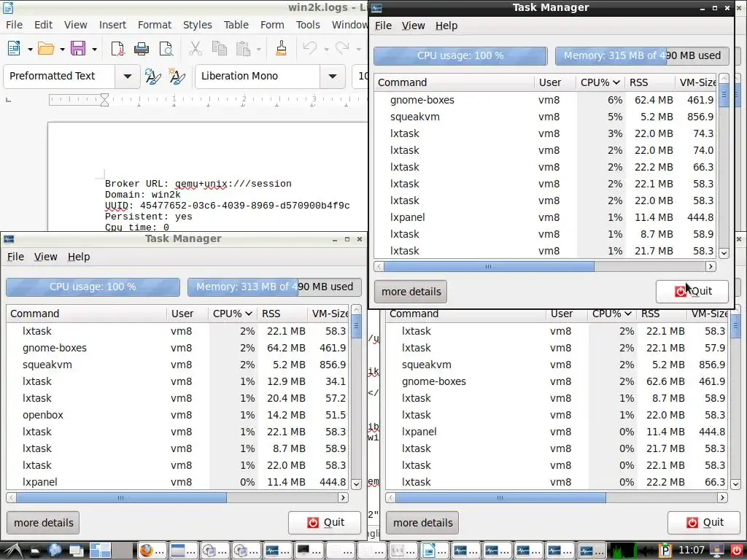This screenshot has height=560, width=747.
Task: Click the Open folder icon in Writer toolbar
Action: (x=46, y=48)
